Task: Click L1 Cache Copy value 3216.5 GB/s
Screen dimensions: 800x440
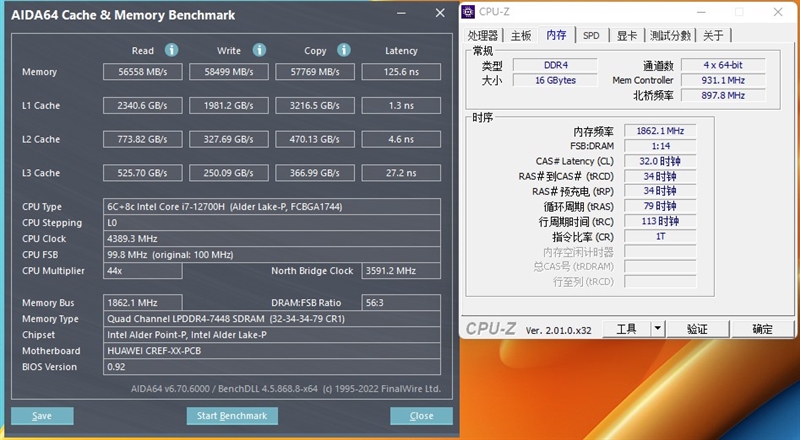Action: point(315,106)
